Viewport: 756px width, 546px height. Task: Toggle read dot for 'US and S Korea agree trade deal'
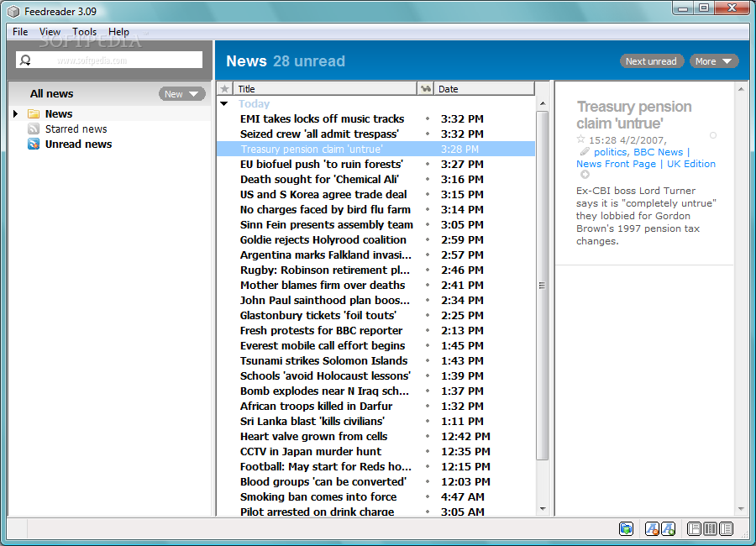[x=428, y=194]
